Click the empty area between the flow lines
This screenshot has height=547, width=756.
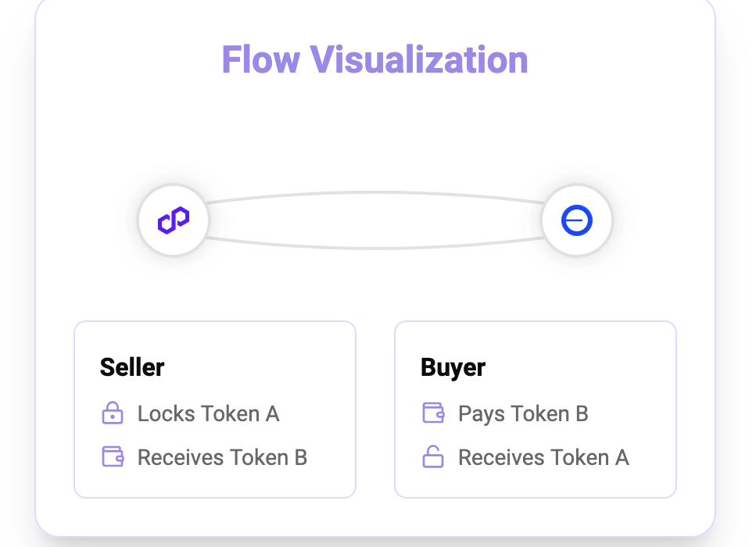click(x=375, y=220)
